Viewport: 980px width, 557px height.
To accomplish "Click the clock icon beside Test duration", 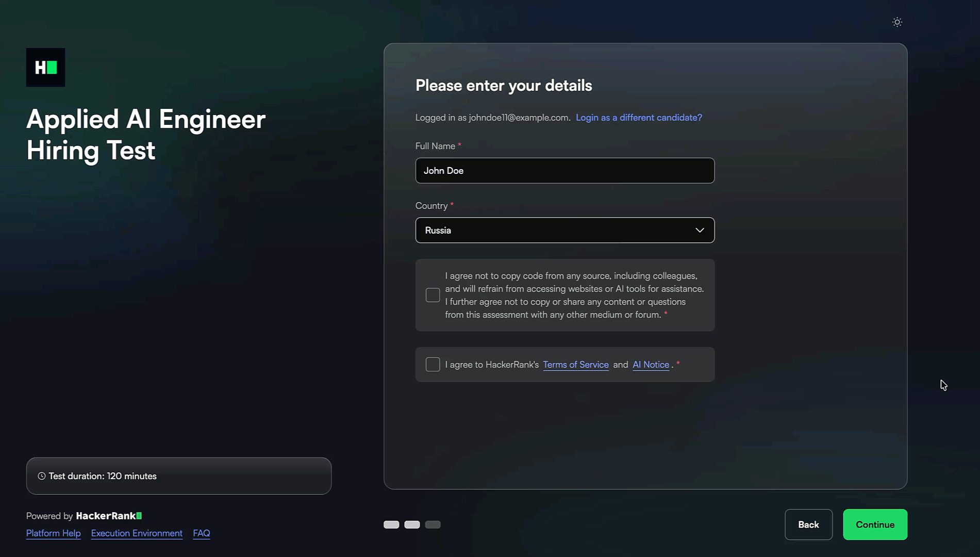I will pos(42,476).
